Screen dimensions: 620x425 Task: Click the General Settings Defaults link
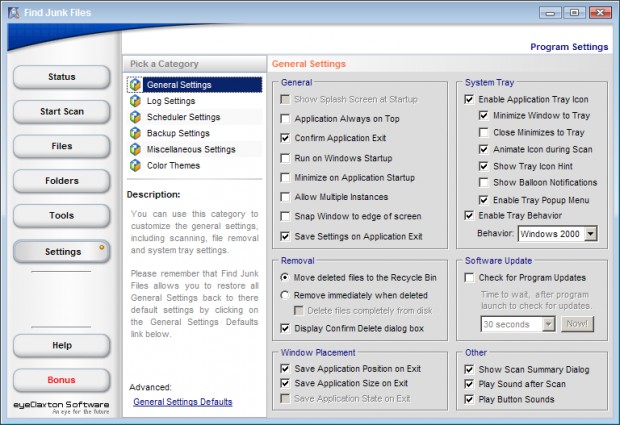[183, 402]
